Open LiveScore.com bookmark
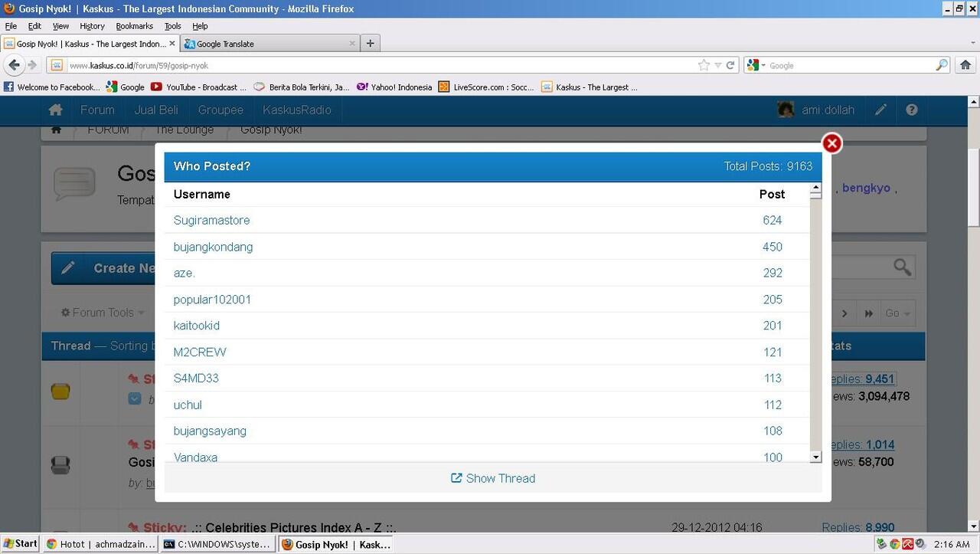Image resolution: width=980 pixels, height=554 pixels. click(486, 87)
